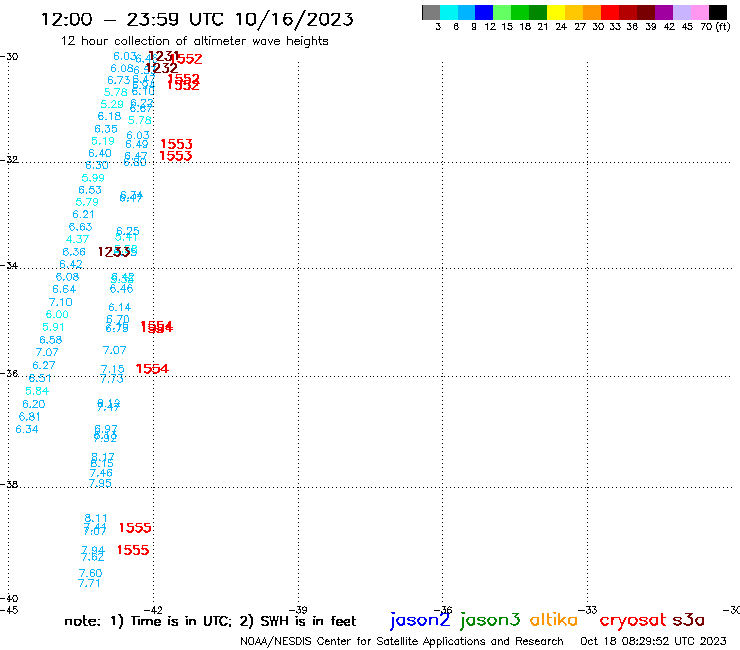
Task: Click the s3a satellite label
Action: [x=688, y=620]
